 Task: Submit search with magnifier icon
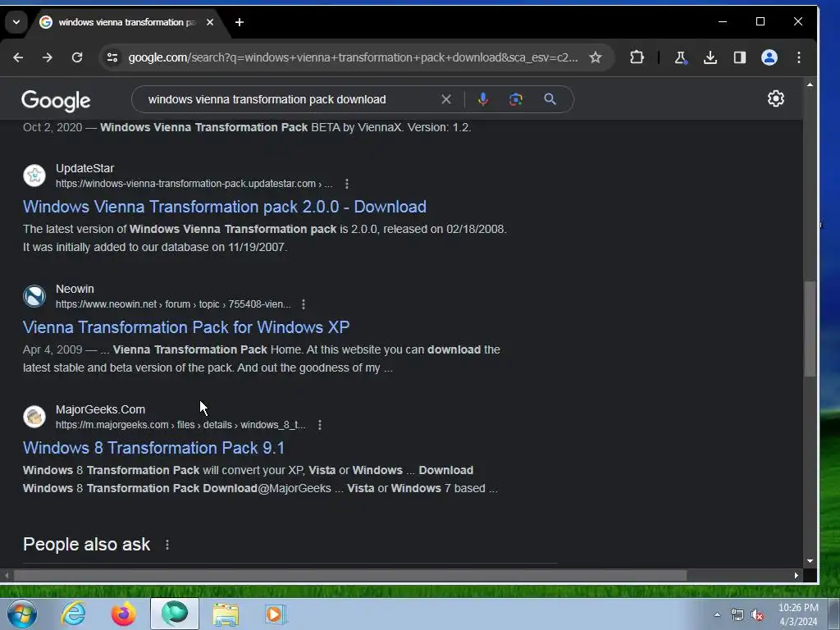tap(550, 99)
